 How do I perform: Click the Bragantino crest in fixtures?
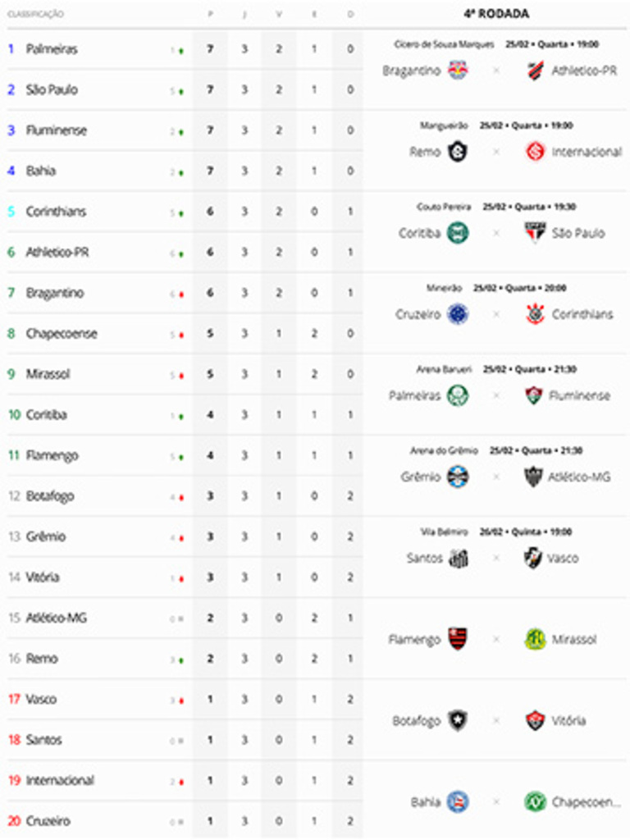pos(458,71)
